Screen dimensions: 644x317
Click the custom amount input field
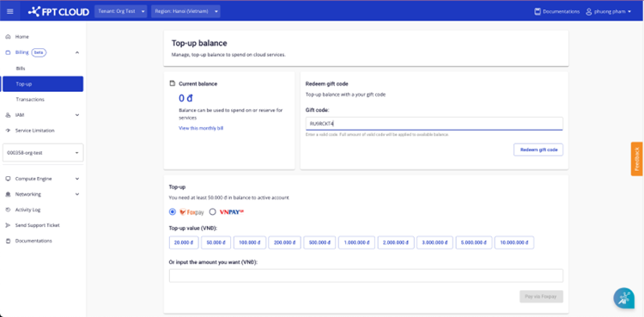[366, 276]
